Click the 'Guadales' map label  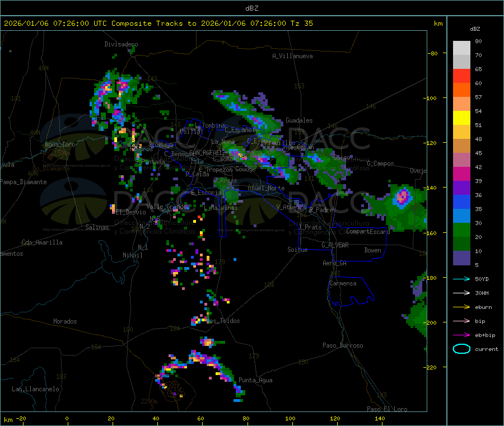point(299,120)
